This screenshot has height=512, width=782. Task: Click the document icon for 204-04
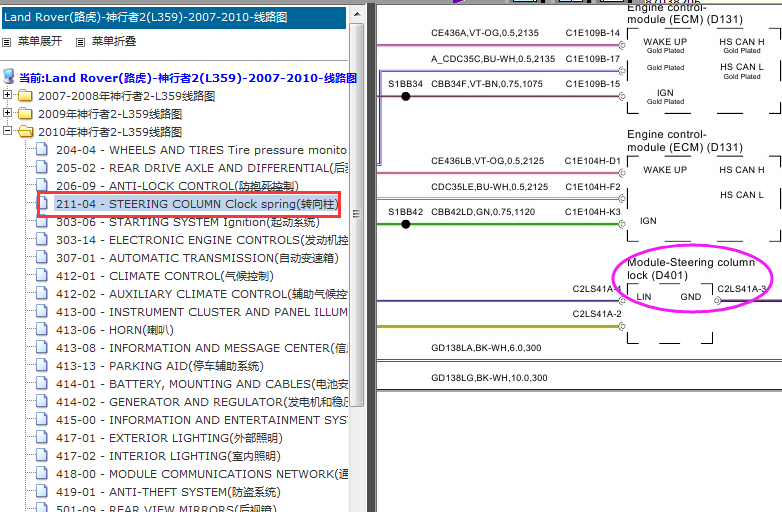(x=42, y=149)
